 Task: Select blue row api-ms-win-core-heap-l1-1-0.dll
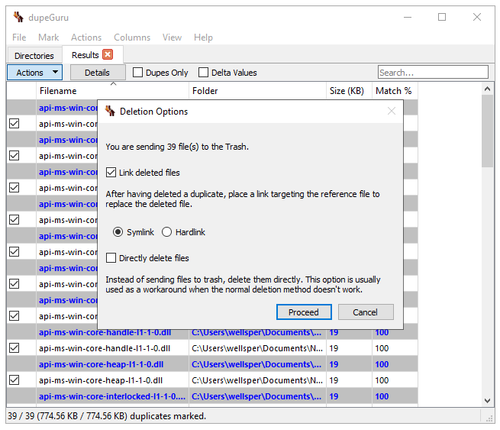(212, 364)
